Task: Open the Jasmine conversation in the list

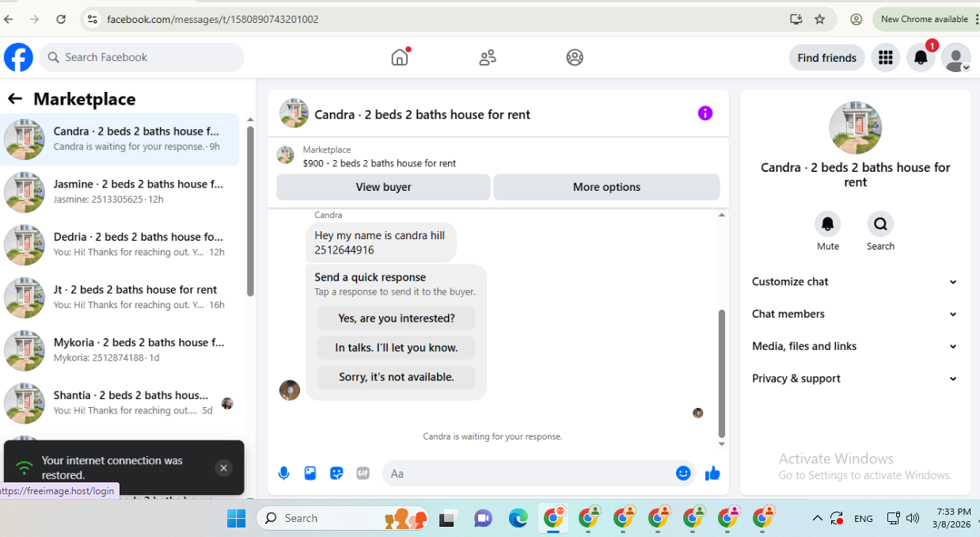Action: 120,192
